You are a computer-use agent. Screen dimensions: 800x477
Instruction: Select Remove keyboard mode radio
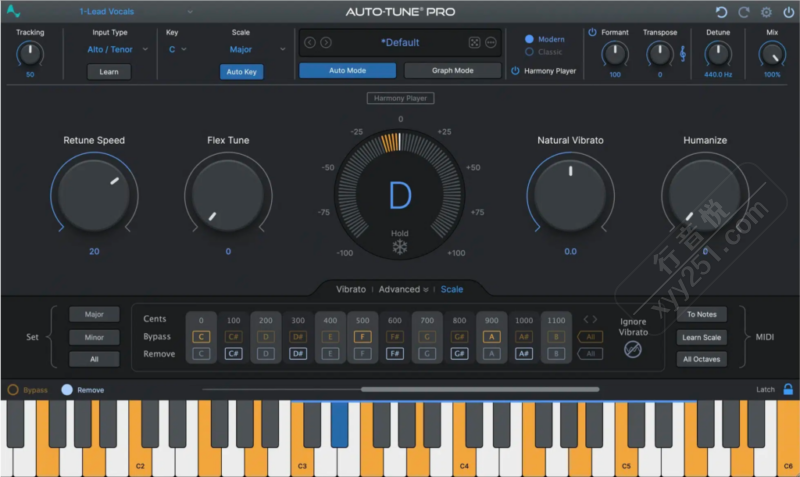pyautogui.click(x=67, y=390)
